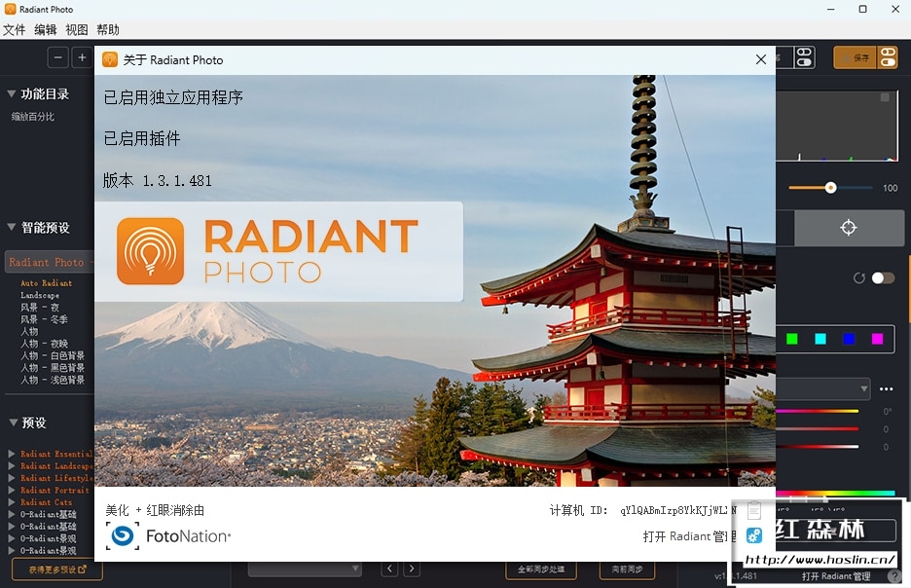
Task: Collapse the 功能目录 section
Action: click(x=11, y=93)
